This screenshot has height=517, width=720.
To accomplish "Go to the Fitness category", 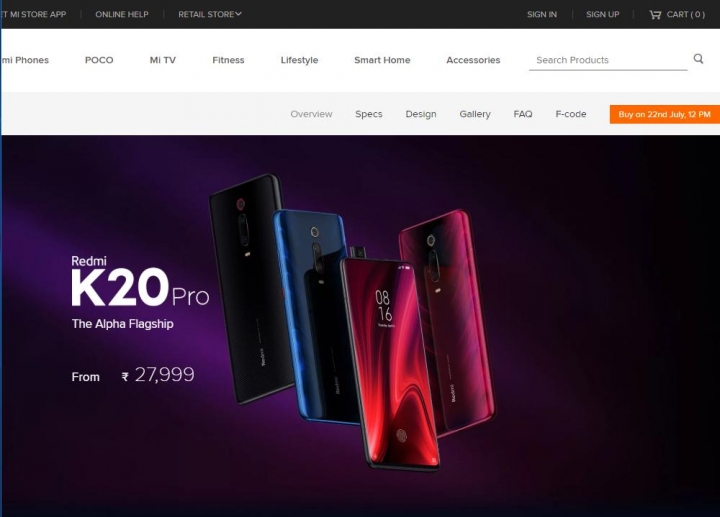I will (x=228, y=60).
